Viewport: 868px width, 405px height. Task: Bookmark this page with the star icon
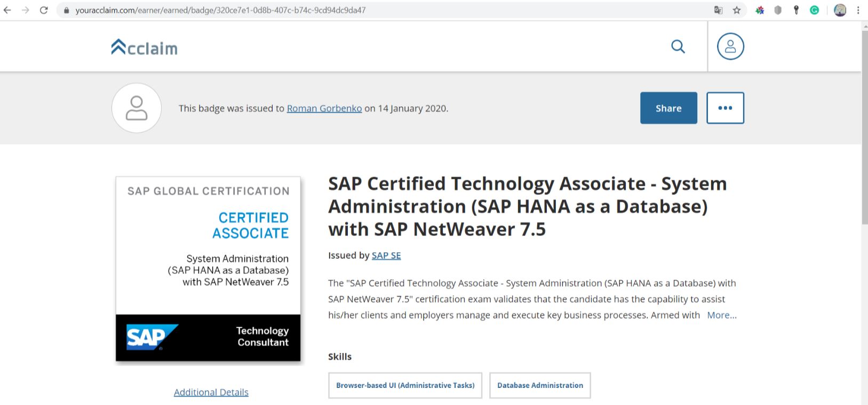[x=737, y=10]
